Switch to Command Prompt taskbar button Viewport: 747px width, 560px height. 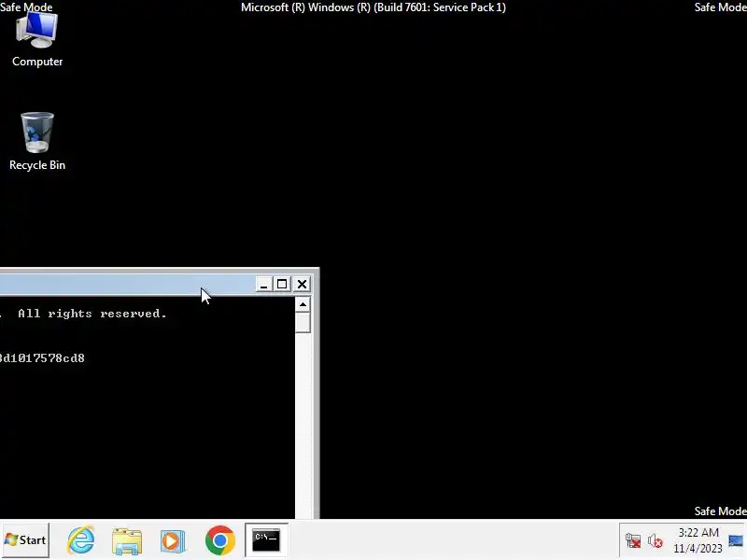pyautogui.click(x=266, y=539)
